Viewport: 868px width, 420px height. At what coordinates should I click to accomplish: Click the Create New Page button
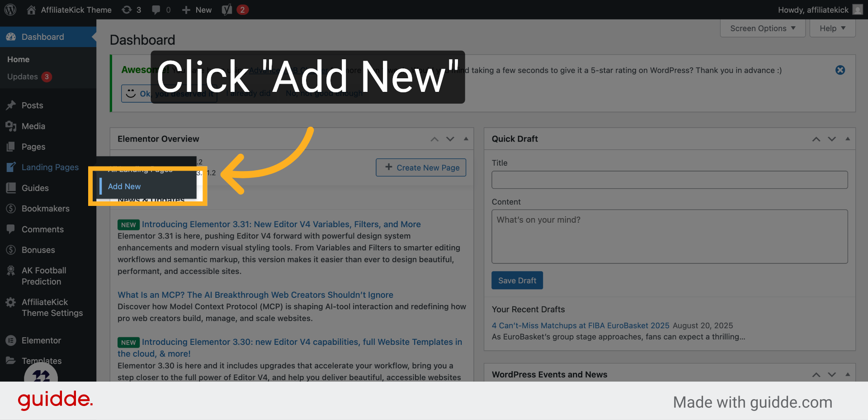tap(421, 167)
